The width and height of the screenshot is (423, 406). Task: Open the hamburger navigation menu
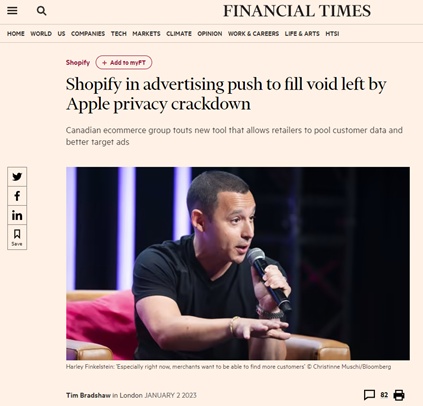(12, 11)
